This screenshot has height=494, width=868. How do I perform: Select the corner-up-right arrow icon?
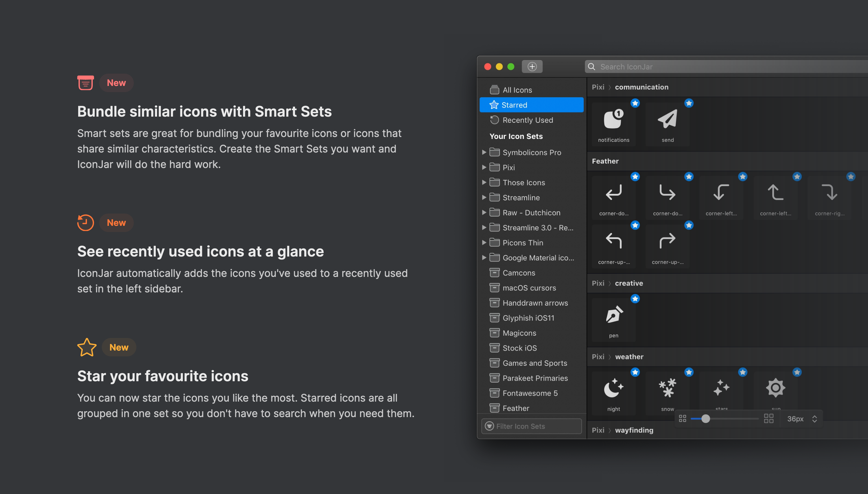tap(667, 247)
